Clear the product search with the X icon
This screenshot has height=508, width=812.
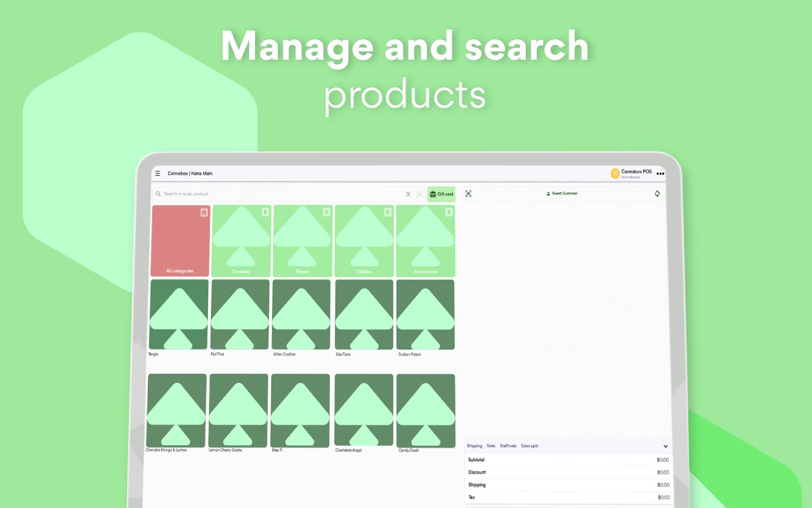(x=409, y=194)
